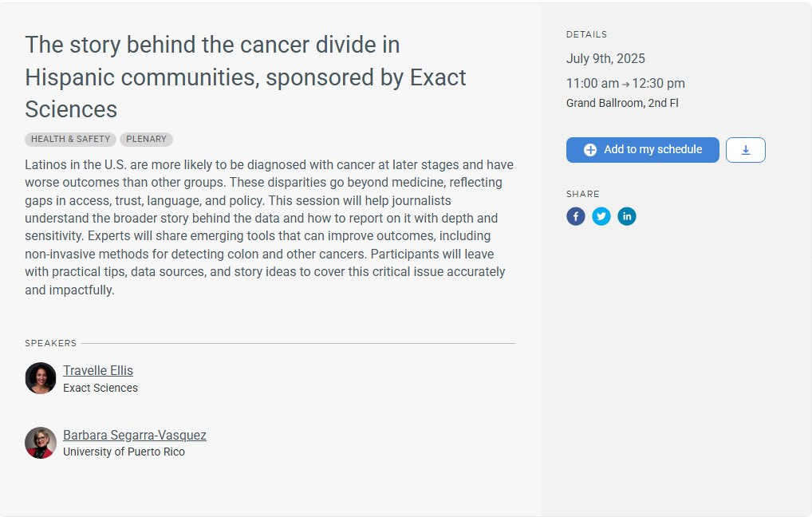
Task: Click Barbara Segarra-Vasquez profile photo
Action: pos(41,443)
